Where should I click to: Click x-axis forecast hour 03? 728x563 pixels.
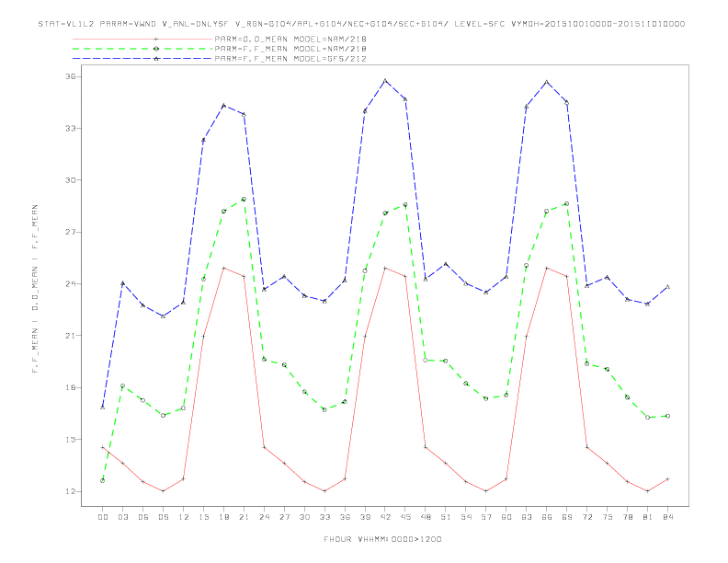click(x=122, y=517)
